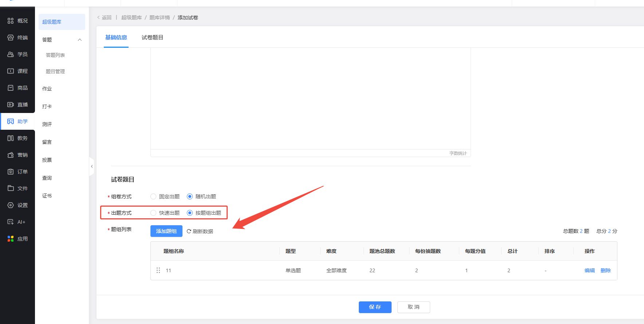Click the back arrow 返回
This screenshot has width=644, height=324.
(104, 17)
